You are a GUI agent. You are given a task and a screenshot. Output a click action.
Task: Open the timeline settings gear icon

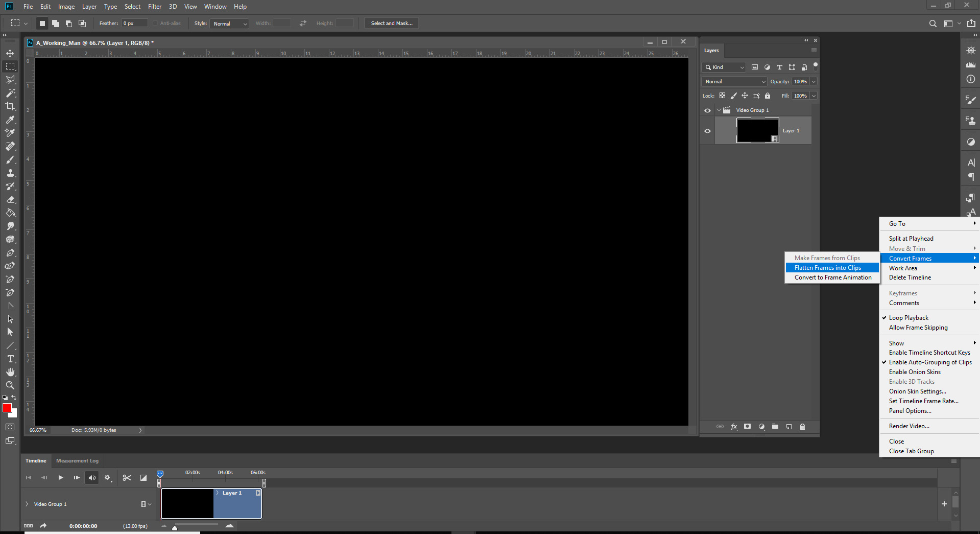pos(108,477)
